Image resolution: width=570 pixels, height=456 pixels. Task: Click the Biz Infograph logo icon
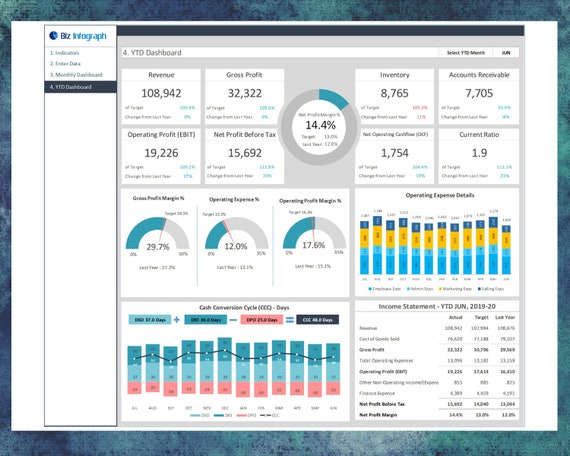pyautogui.click(x=53, y=35)
